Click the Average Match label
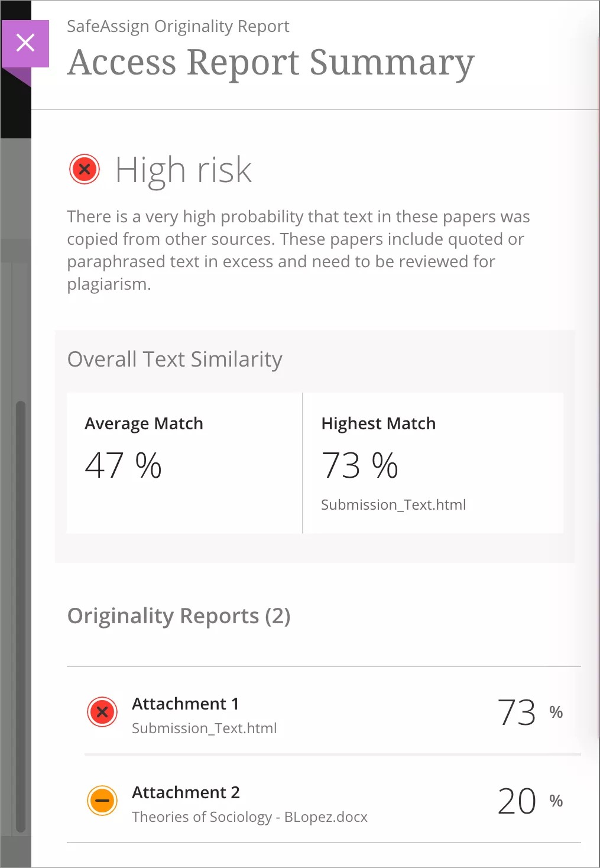Image resolution: width=600 pixels, height=868 pixels. [x=144, y=423]
